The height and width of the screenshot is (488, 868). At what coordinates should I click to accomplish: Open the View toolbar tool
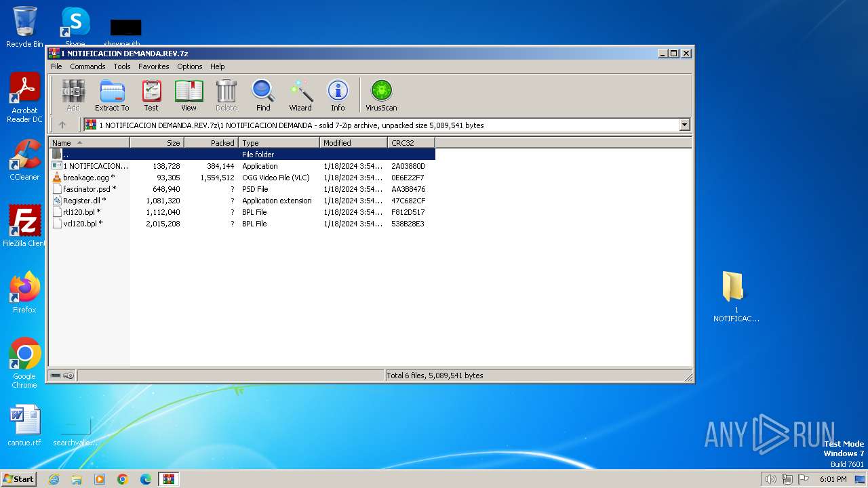pyautogui.click(x=189, y=95)
